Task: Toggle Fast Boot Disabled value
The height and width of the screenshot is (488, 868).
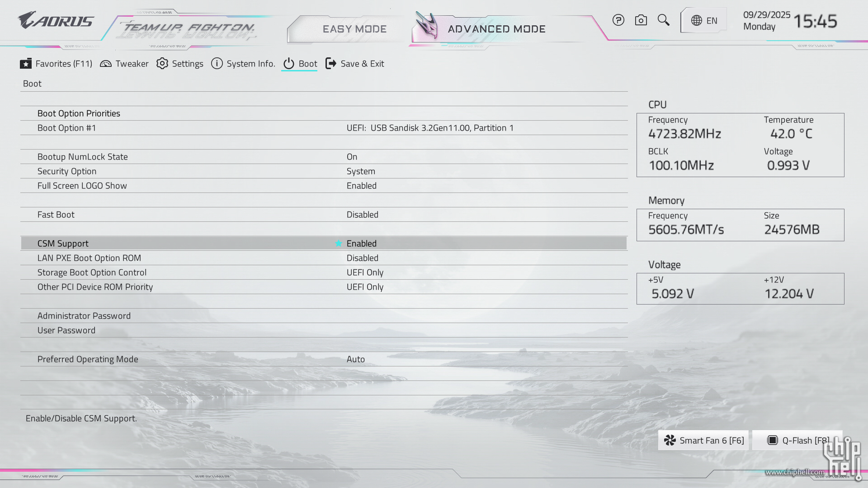Action: coord(362,215)
